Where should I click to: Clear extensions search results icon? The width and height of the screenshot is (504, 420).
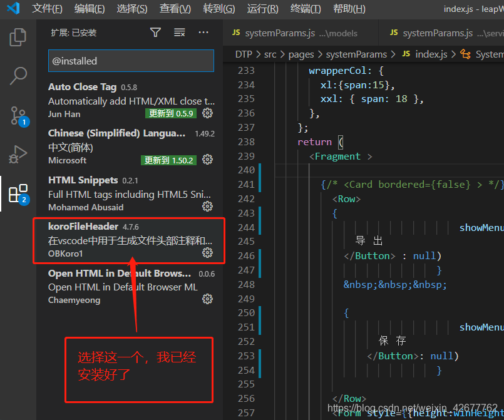(179, 32)
